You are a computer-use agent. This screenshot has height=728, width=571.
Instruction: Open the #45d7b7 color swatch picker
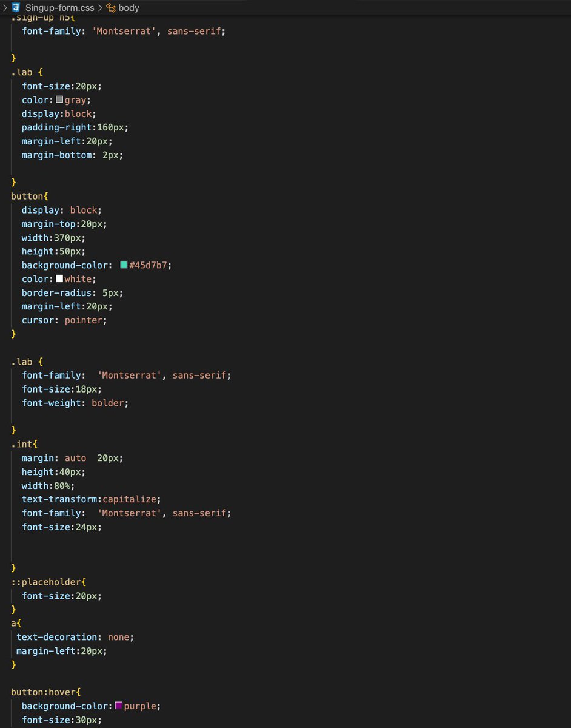tap(124, 265)
